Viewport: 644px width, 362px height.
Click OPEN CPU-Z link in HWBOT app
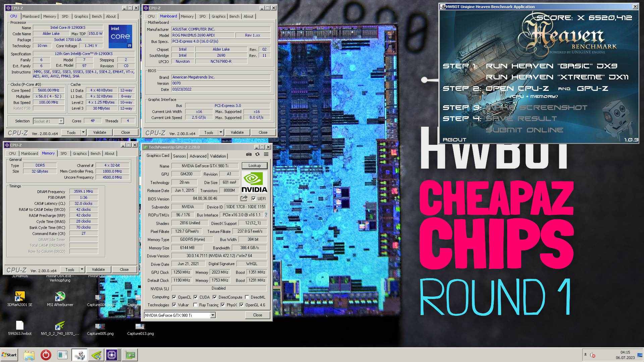517,88
